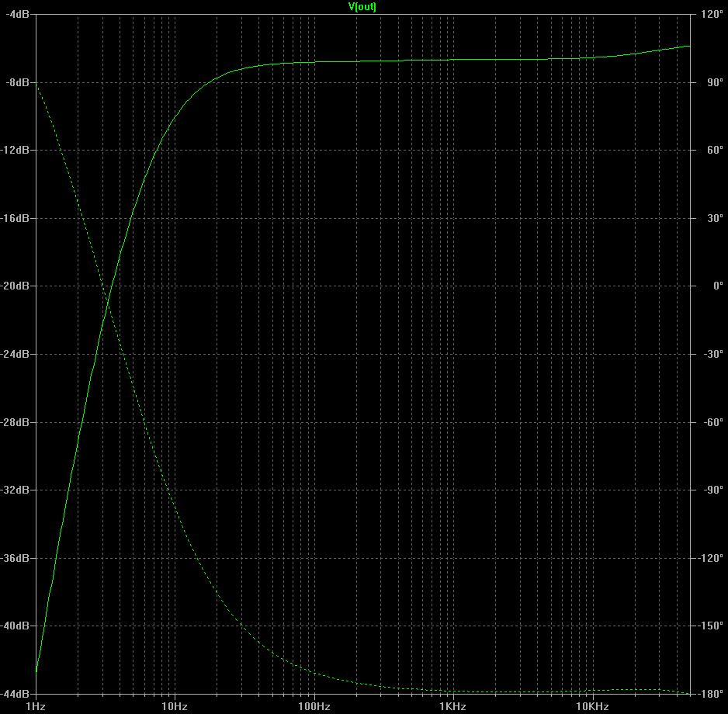
Task: Click the 10Hz frequency axis label
Action: pos(175,706)
